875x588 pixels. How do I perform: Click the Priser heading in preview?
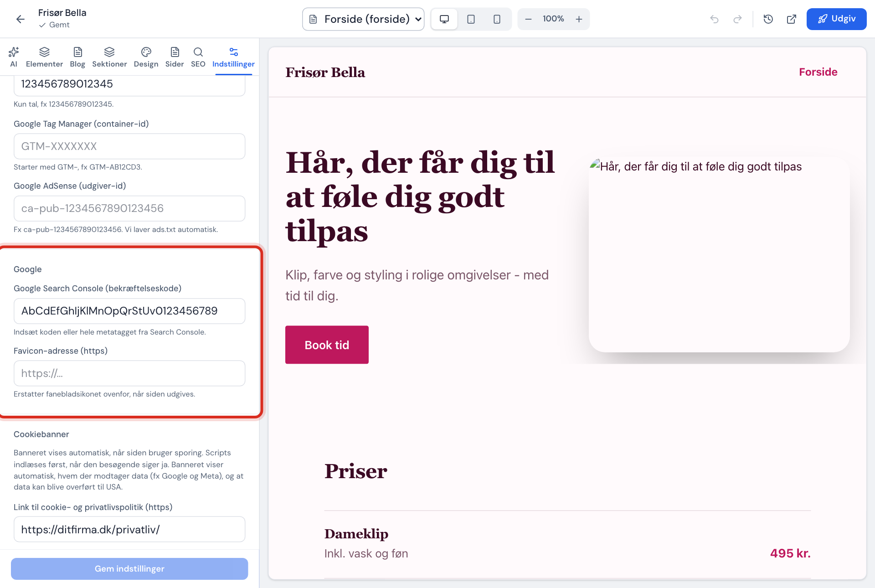click(355, 471)
